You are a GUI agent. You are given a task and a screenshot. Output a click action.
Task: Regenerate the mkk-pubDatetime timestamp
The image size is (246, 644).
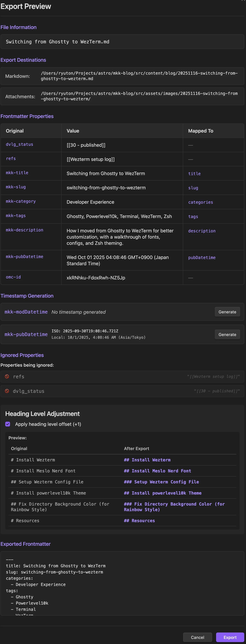tap(227, 334)
